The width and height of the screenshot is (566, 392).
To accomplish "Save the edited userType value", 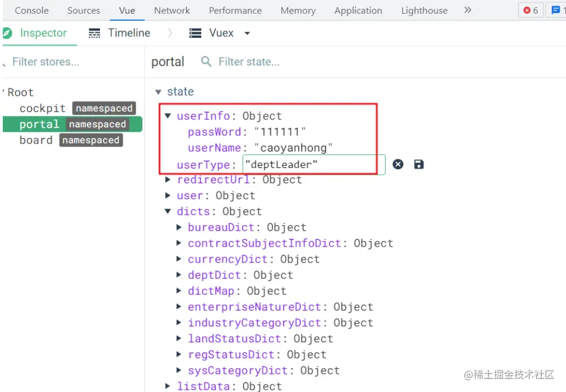I will click(x=419, y=164).
